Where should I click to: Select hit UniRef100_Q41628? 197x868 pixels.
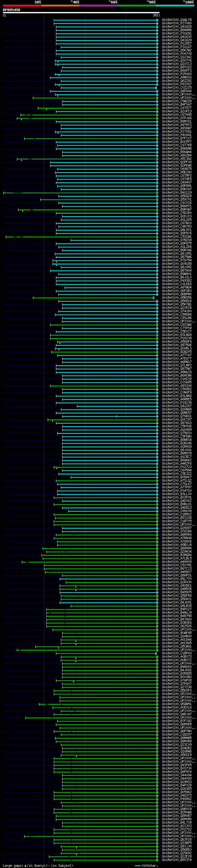pyautogui.click(x=176, y=26)
